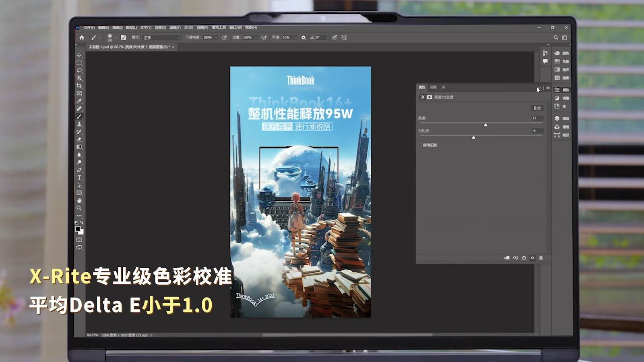
Task: Open the 不透明度 opacity dropdown arrow
Action: (x=216, y=37)
